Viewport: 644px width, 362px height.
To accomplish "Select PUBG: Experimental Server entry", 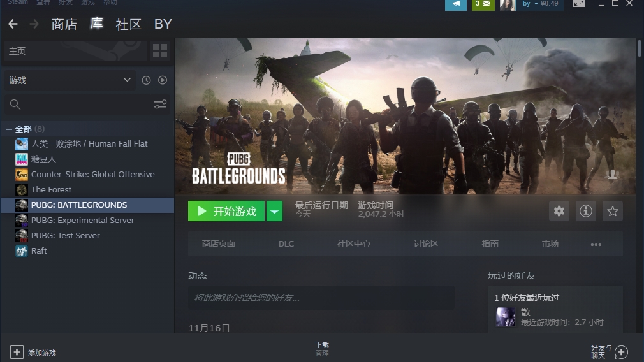I will point(87,221).
